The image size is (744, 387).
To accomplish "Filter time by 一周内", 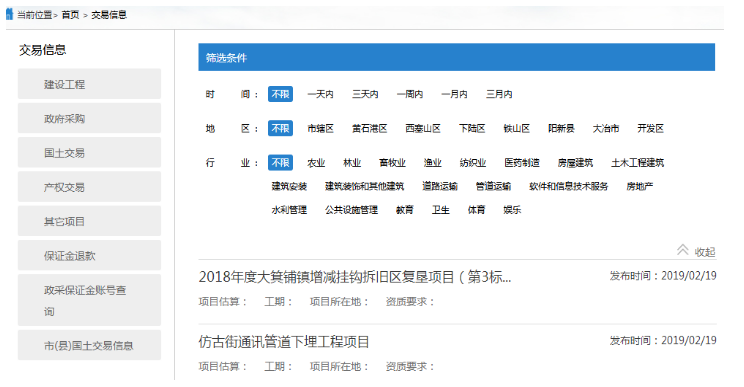I will point(409,94).
